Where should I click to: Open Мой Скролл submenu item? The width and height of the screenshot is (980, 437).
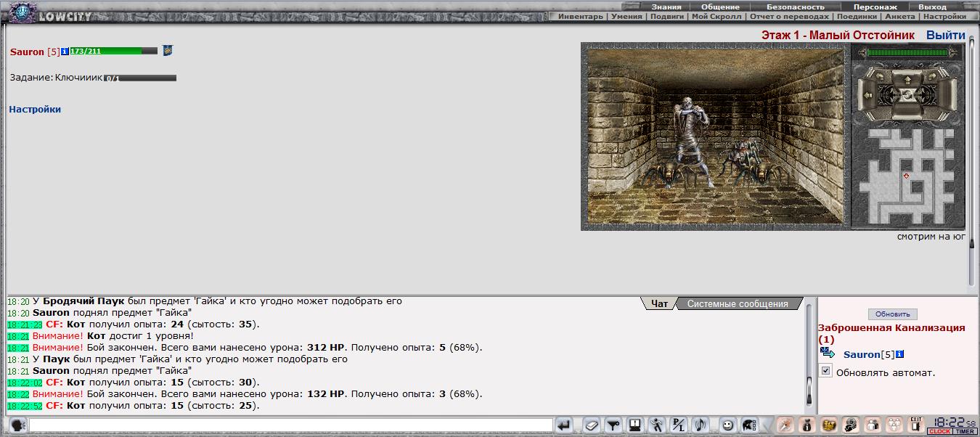click(x=717, y=16)
